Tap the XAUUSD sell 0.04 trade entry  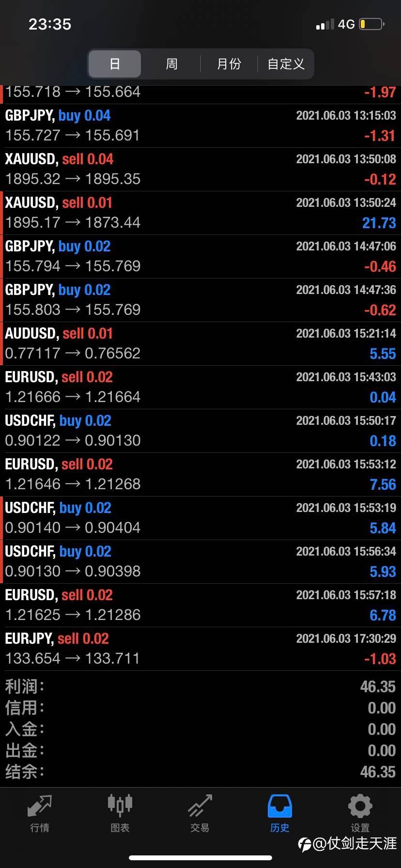pos(200,169)
